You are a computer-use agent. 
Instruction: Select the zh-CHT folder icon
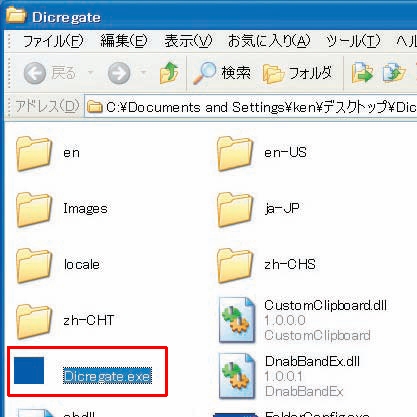pyautogui.click(x=34, y=322)
